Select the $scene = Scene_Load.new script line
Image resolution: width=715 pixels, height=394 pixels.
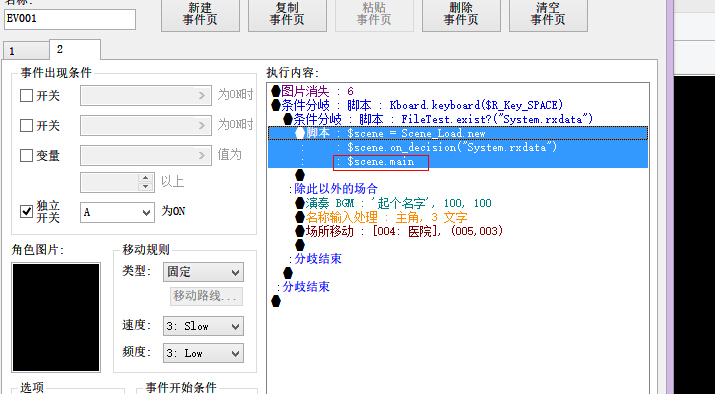[x=458, y=133]
